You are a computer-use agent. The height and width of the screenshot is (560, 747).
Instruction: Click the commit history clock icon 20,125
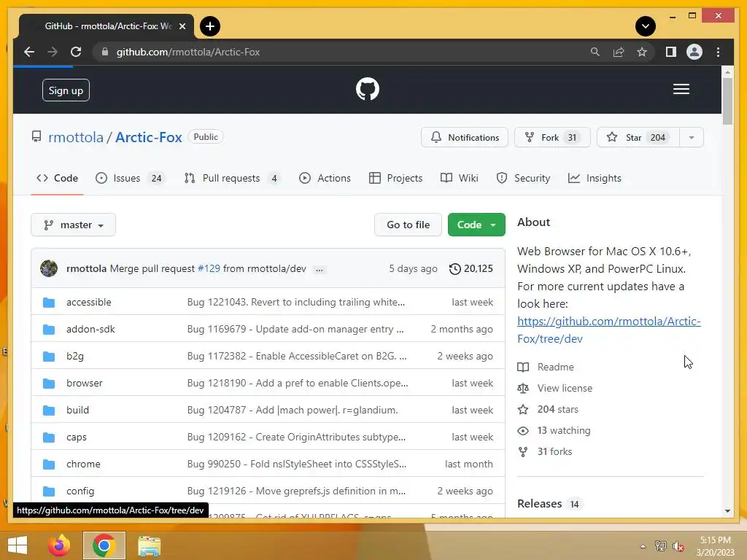[x=471, y=268]
